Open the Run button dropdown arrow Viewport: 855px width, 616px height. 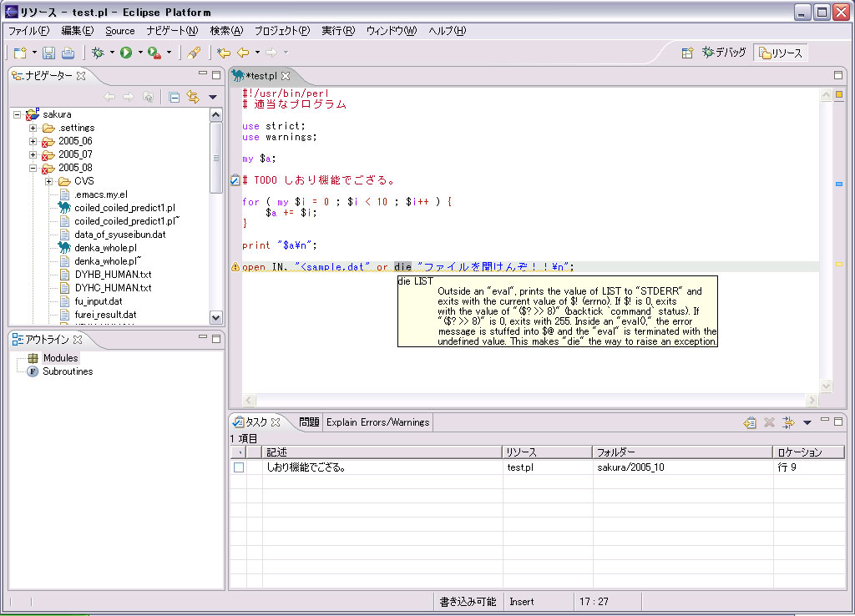140,53
